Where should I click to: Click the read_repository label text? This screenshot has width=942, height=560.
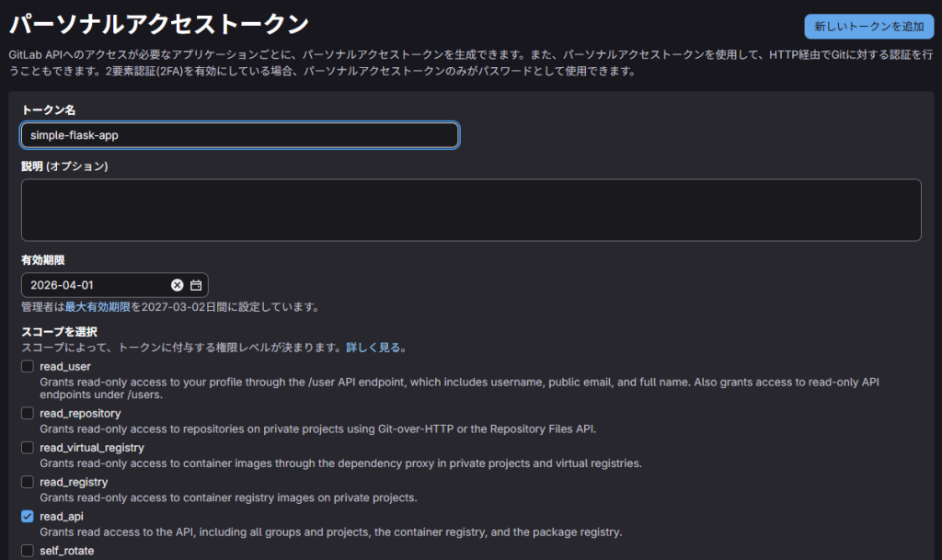[x=80, y=413]
